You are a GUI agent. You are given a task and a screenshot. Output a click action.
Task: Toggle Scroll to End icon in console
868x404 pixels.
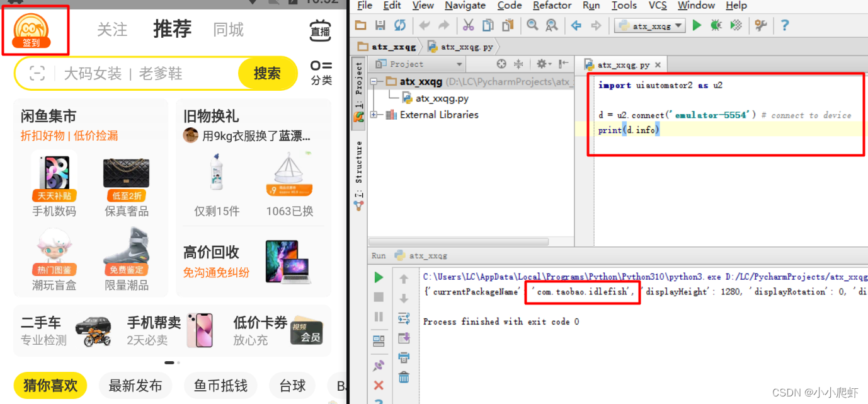(x=404, y=338)
